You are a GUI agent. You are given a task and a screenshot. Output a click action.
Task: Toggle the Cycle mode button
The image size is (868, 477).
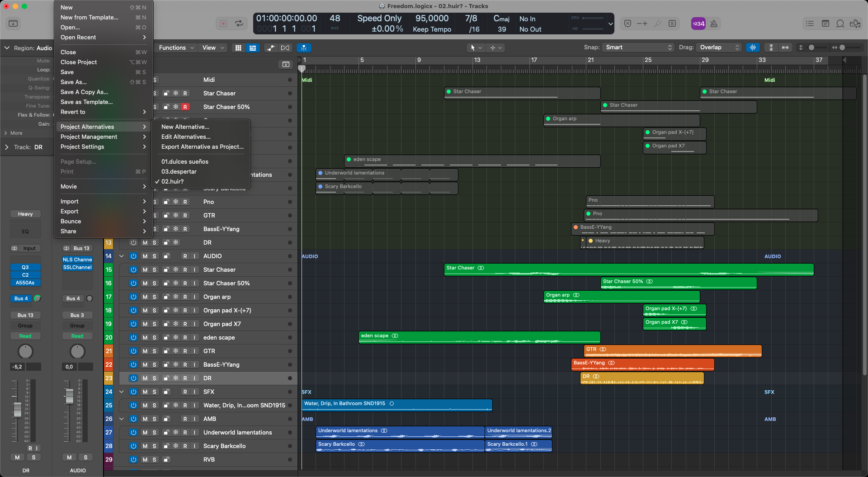click(x=239, y=24)
